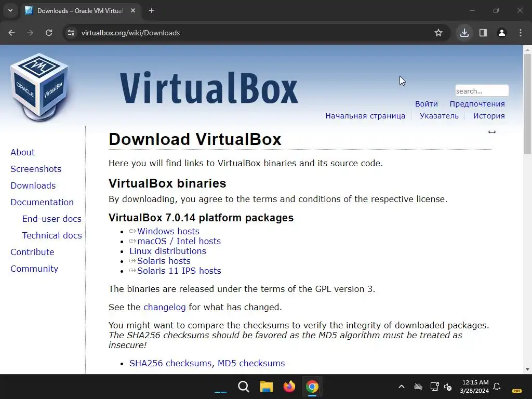Click the cloud sync tray icon

(418, 387)
